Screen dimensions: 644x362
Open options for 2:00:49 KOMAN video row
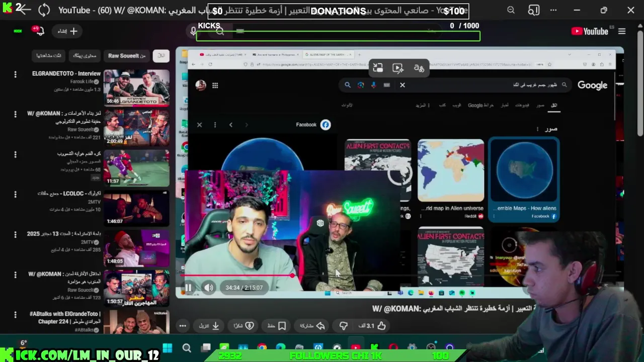(x=15, y=115)
